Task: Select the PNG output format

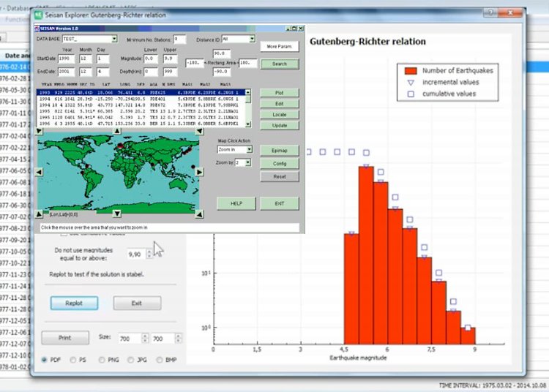Action: point(102,360)
